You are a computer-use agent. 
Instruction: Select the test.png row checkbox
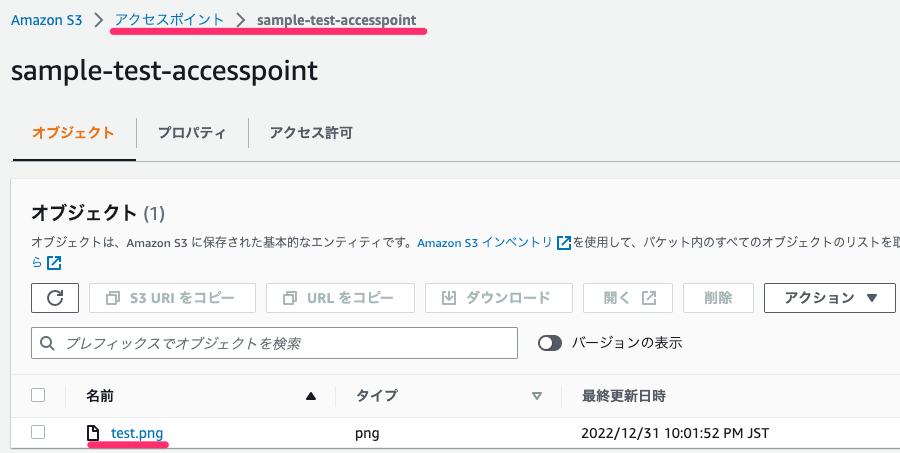(38, 432)
